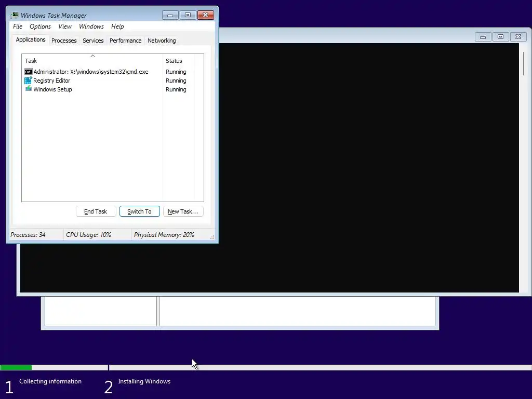Click the New Task... button
The height and width of the screenshot is (399, 532).
tap(183, 211)
